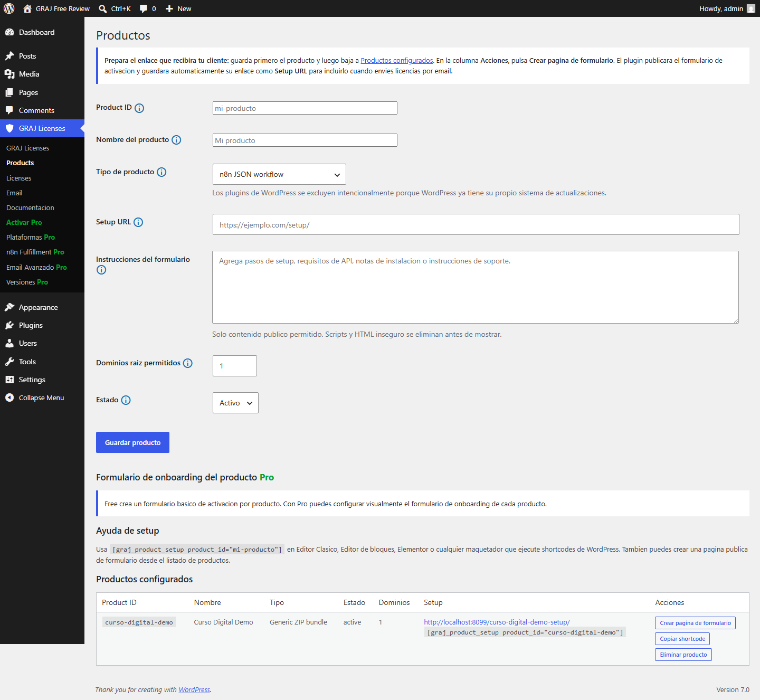Viewport: 760px width, 700px height.
Task: Click the Eliminar producto button
Action: coord(683,655)
